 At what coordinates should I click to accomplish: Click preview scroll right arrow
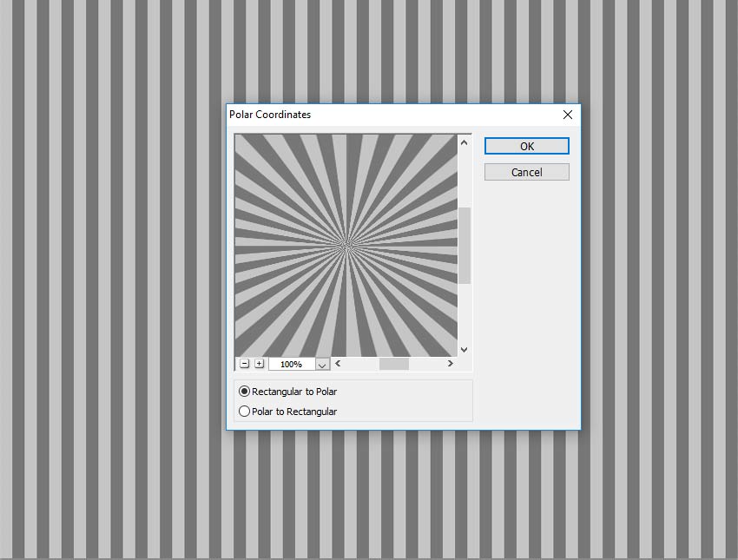point(451,363)
